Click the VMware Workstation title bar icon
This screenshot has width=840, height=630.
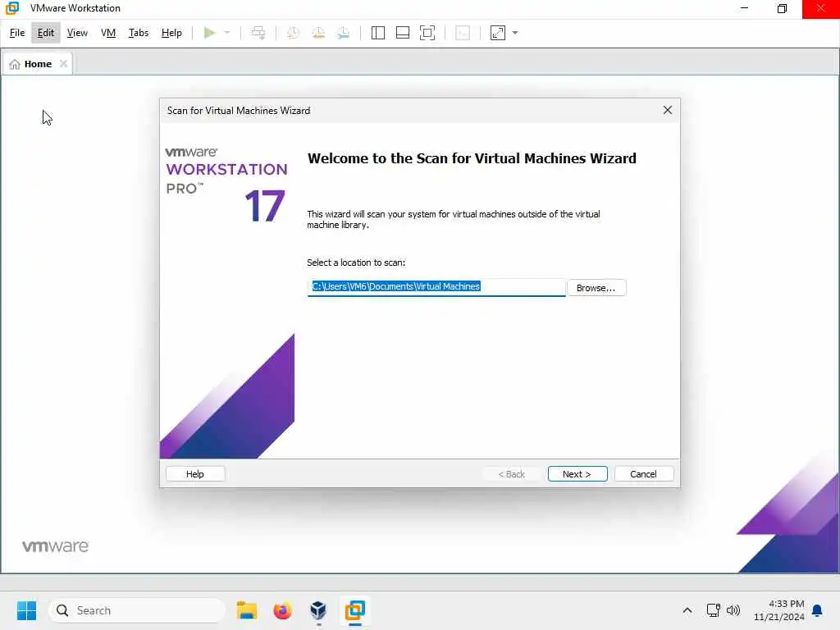click(11, 8)
